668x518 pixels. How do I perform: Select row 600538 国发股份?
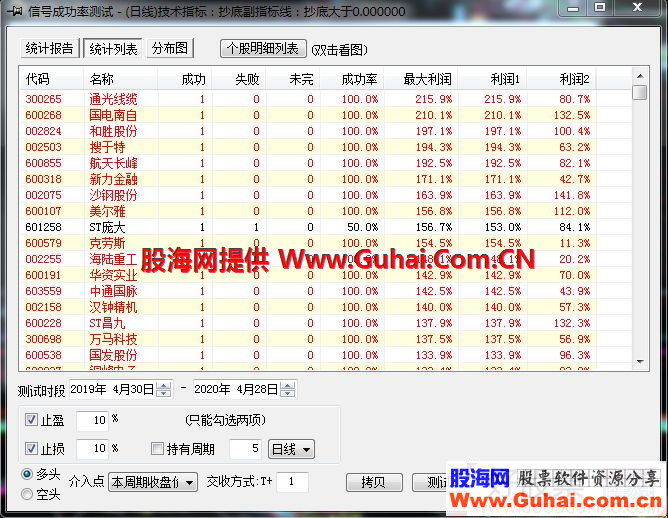point(326,355)
